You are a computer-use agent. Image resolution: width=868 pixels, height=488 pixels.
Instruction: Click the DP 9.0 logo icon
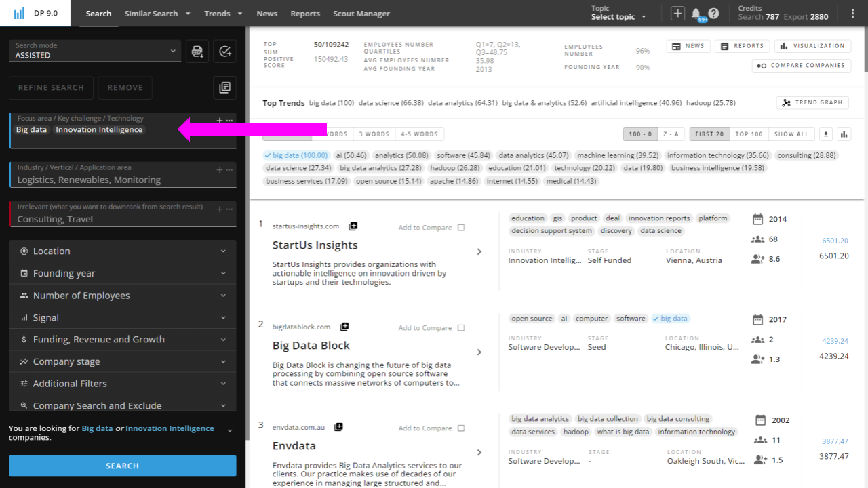click(x=19, y=14)
